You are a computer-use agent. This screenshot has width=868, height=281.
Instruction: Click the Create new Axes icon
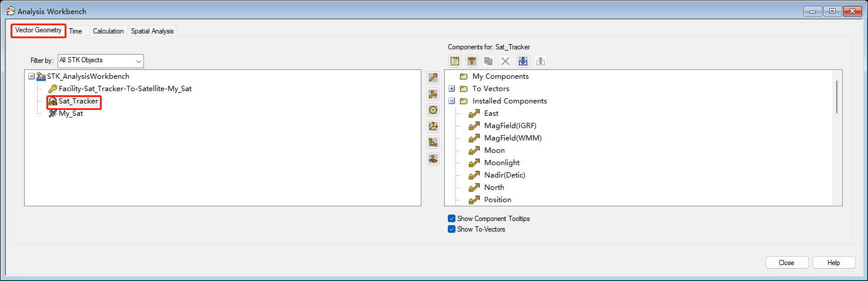tap(433, 94)
